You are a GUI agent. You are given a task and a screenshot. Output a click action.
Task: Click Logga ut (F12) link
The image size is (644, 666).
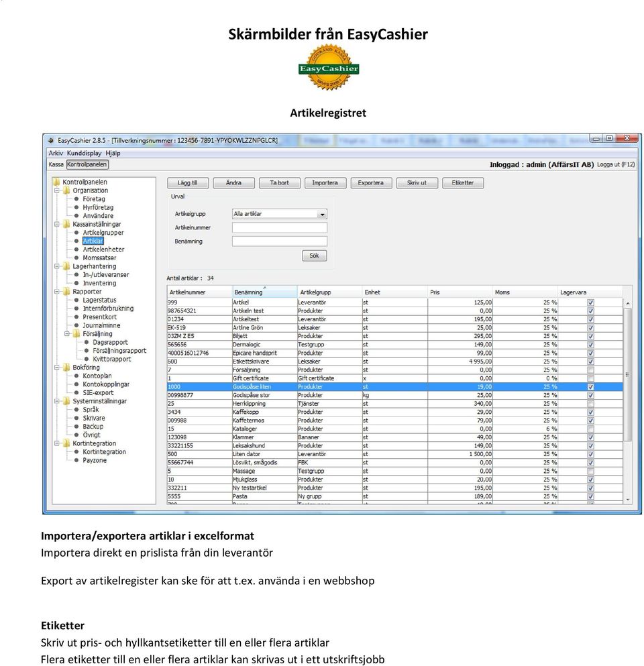(616, 164)
